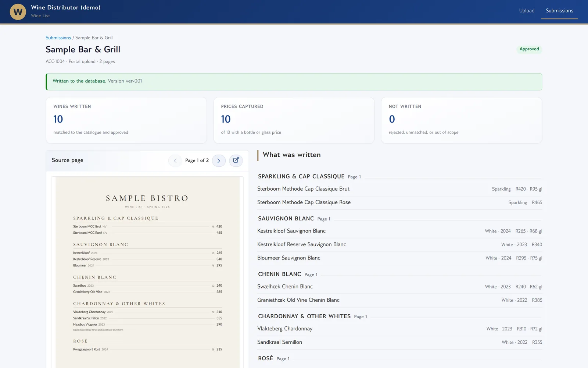Select Sandkraal Semillon row
This screenshot has height=368, width=588.
[x=399, y=342]
